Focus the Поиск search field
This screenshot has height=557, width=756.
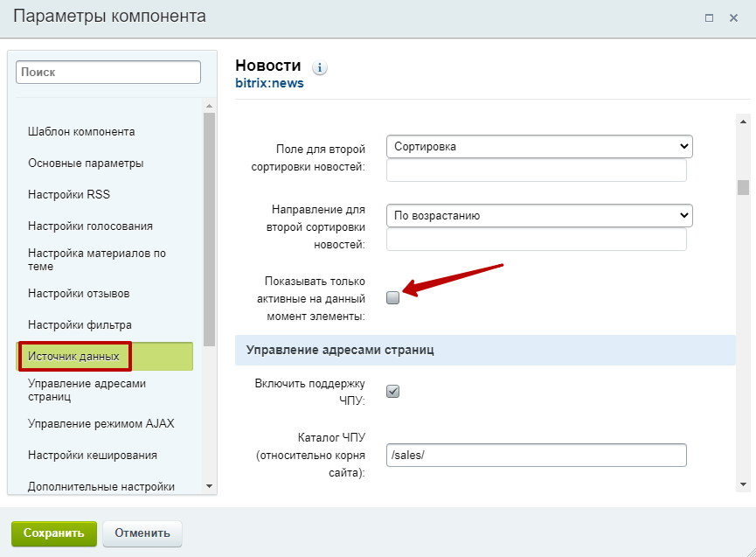click(108, 73)
